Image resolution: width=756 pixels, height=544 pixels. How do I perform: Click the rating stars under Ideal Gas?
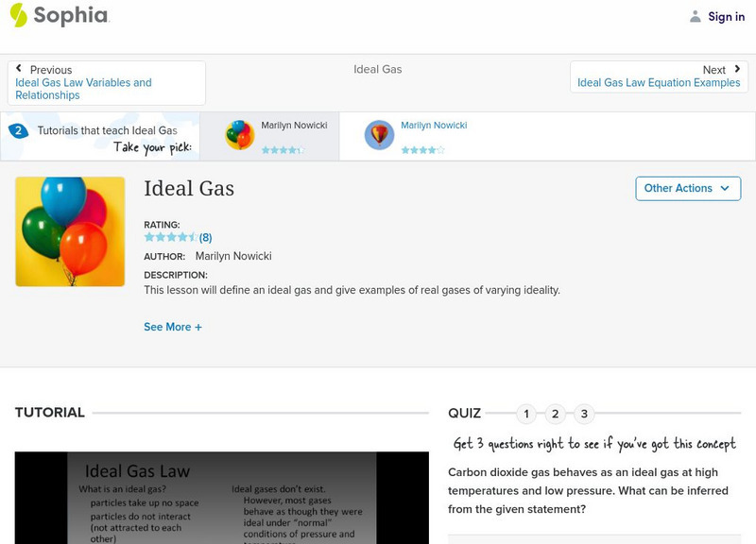click(x=171, y=237)
